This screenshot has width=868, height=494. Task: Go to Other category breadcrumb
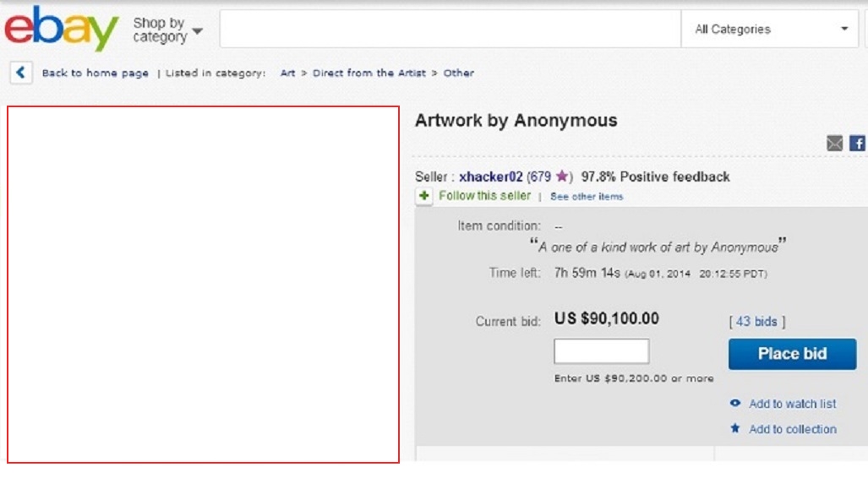click(x=458, y=73)
